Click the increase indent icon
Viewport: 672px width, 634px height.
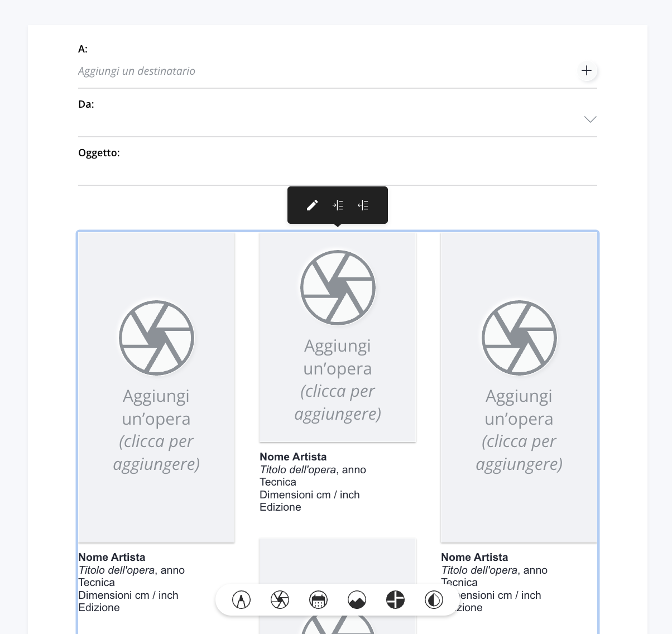click(x=338, y=205)
